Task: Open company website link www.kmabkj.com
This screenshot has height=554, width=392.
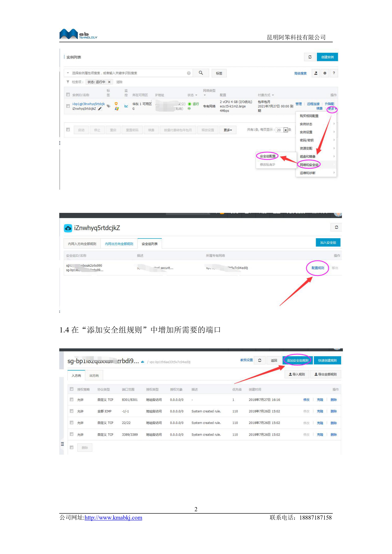Action: pos(113,518)
